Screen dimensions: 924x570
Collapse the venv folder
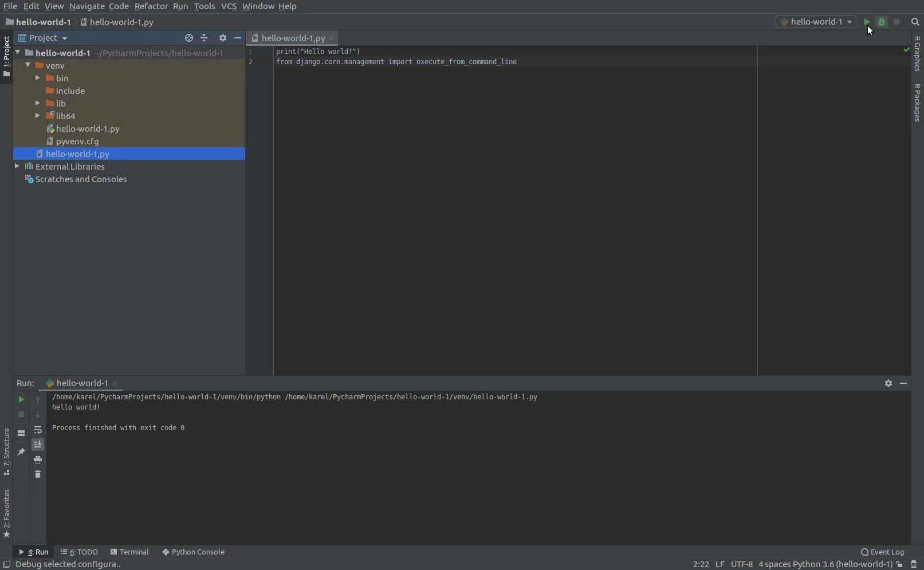28,65
